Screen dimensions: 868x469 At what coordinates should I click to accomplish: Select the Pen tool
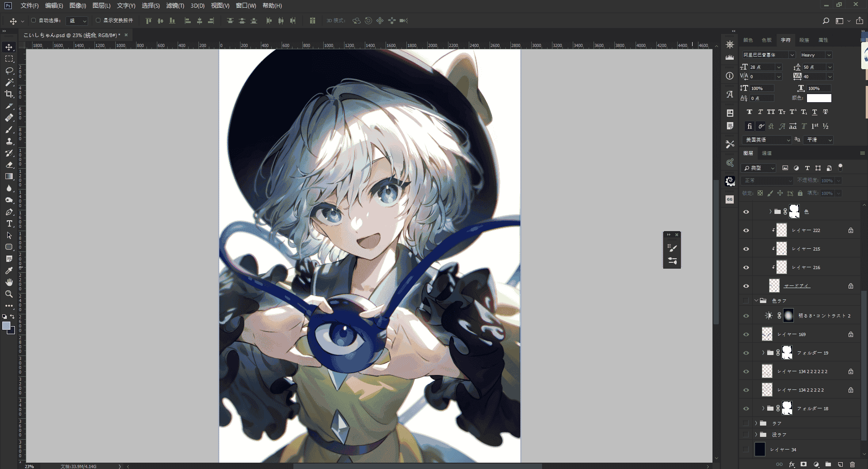[9, 212]
